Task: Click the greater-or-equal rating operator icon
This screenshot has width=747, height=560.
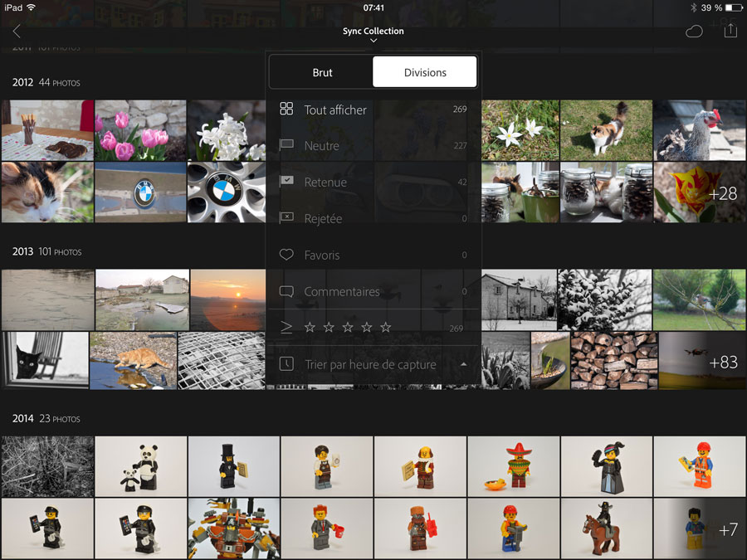Action: tap(286, 327)
